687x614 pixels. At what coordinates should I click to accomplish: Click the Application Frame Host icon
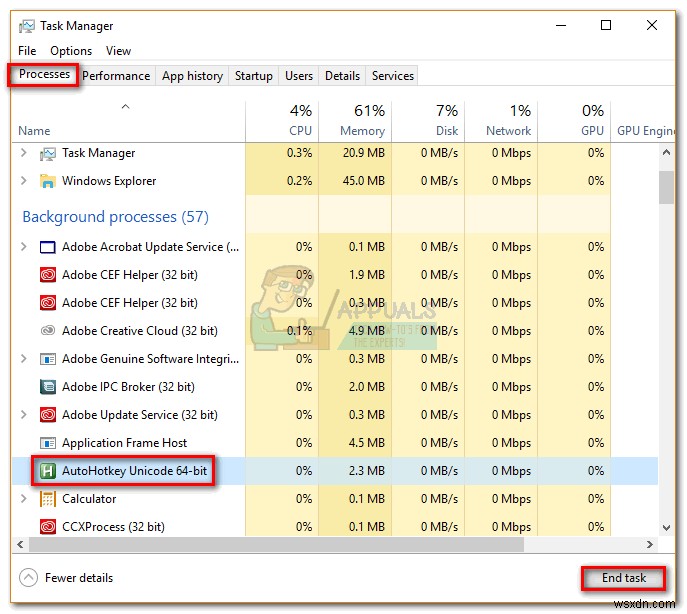click(x=48, y=443)
